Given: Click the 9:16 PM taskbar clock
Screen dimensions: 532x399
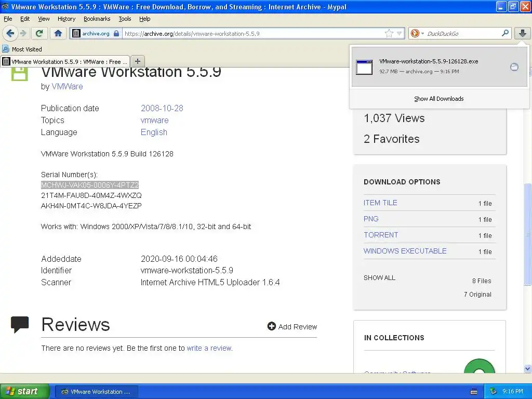Looking at the screenshot, I should 513,391.
